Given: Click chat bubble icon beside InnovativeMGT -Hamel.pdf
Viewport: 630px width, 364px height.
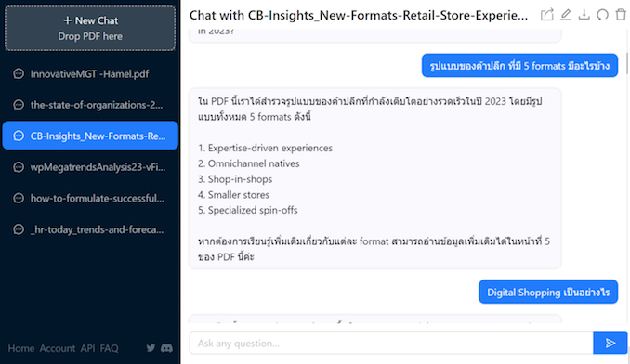Looking at the screenshot, I should [x=19, y=74].
